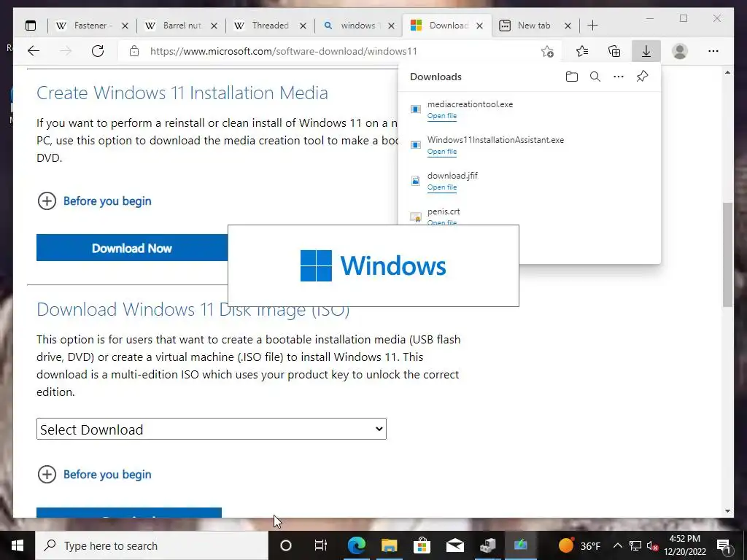This screenshot has height=560, width=747.
Task: Open file link for download.jfif
Action: click(x=441, y=187)
